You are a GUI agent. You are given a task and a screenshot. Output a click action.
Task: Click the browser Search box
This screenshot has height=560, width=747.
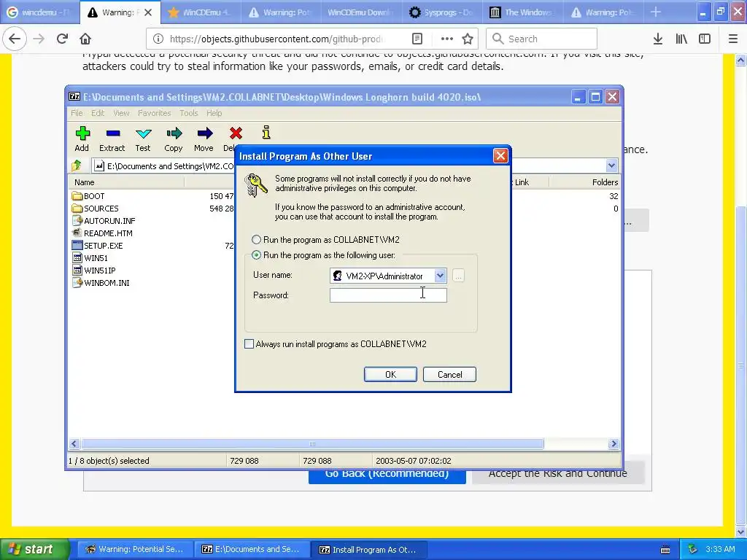[x=541, y=39]
